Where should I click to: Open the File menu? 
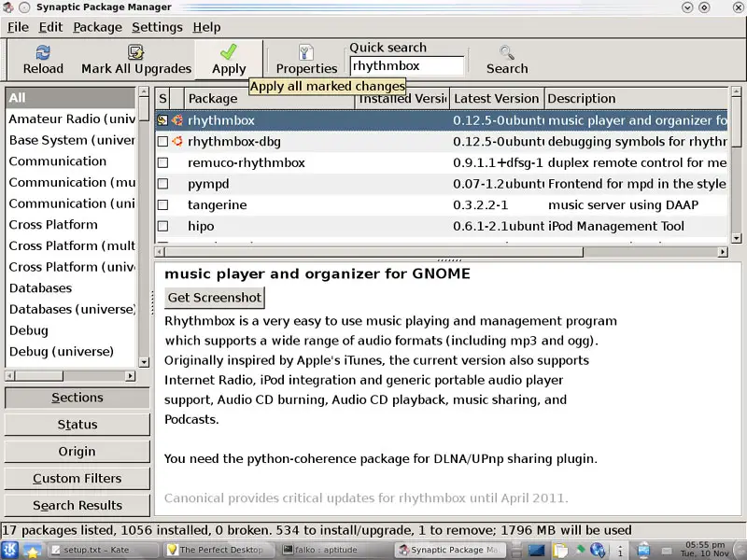click(x=18, y=27)
